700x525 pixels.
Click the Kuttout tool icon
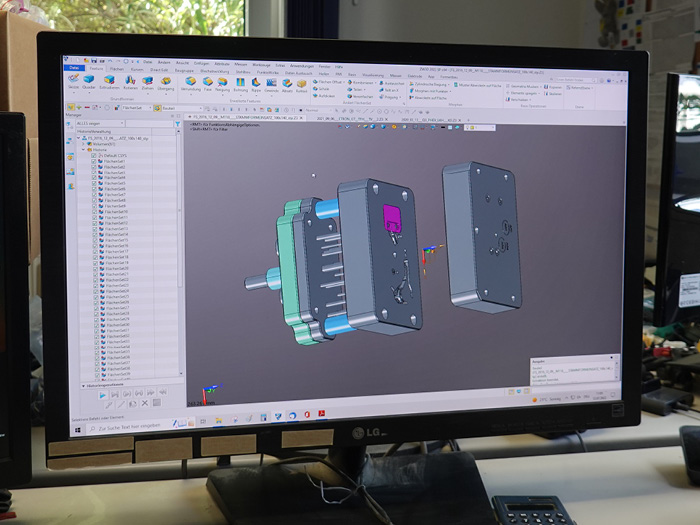302,86
